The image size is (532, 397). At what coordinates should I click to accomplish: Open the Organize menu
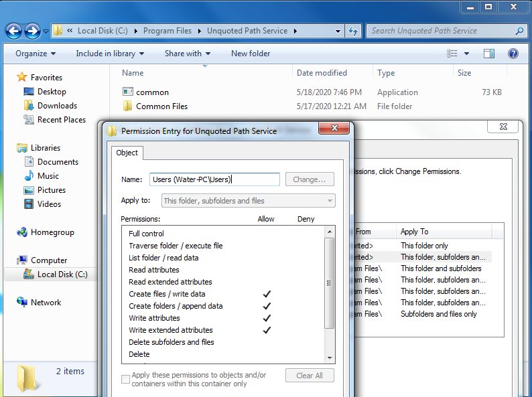point(36,54)
